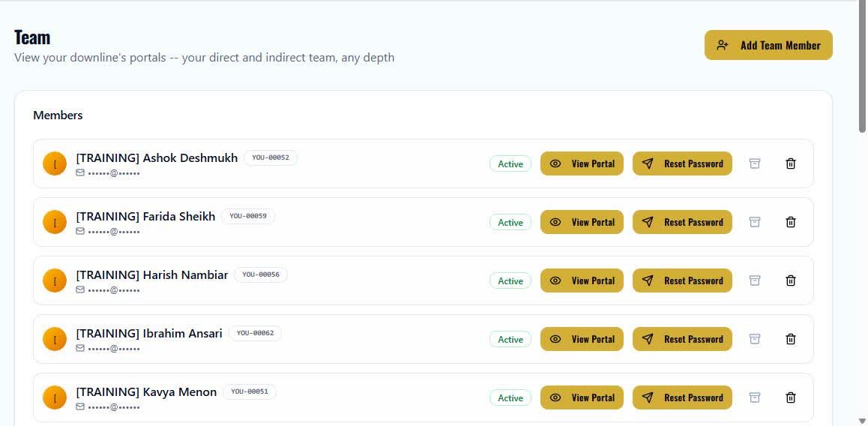The image size is (868, 426).
Task: Reset Password for Ashok Deshmukh
Action: tap(682, 163)
